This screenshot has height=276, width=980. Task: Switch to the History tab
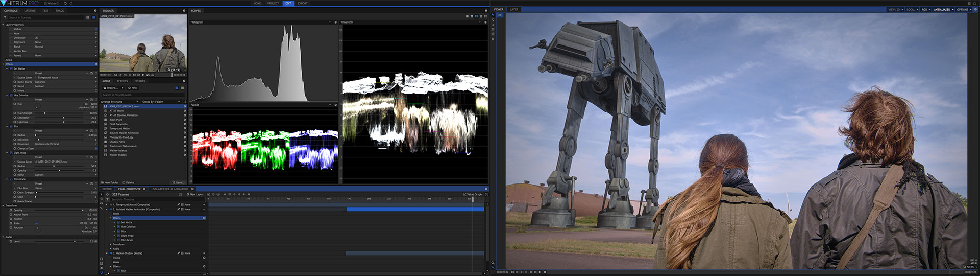[140, 81]
